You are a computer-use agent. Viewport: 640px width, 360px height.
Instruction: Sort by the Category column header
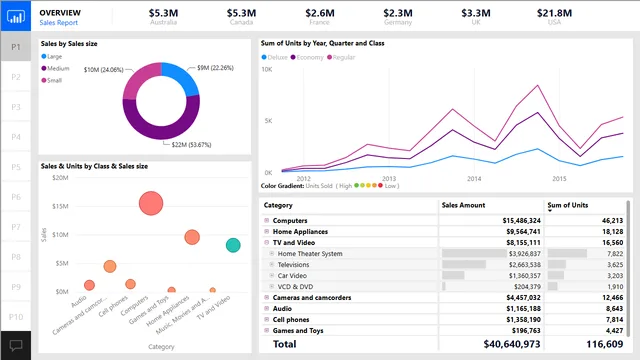(278, 205)
